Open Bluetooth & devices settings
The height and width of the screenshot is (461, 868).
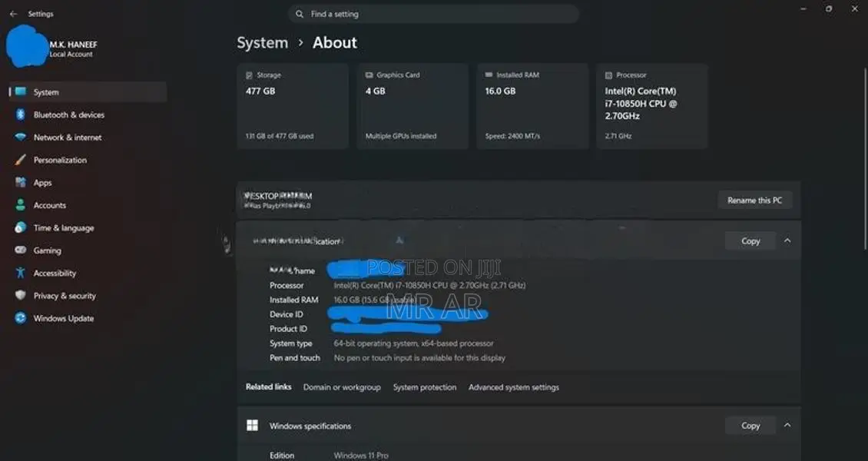click(68, 115)
